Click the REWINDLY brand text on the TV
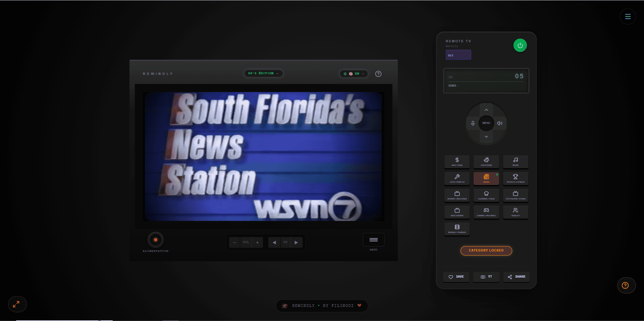Viewport: 644px width, 321px height. point(158,74)
